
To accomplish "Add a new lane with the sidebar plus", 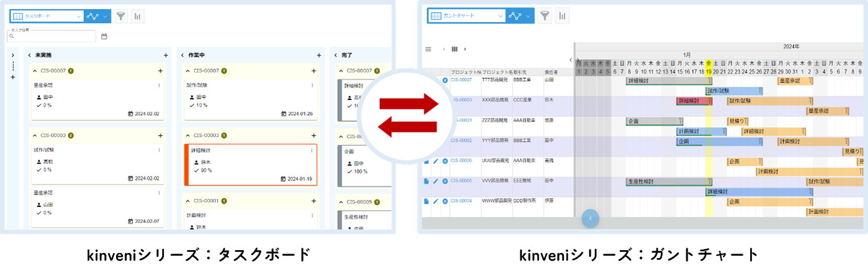I will [x=13, y=77].
